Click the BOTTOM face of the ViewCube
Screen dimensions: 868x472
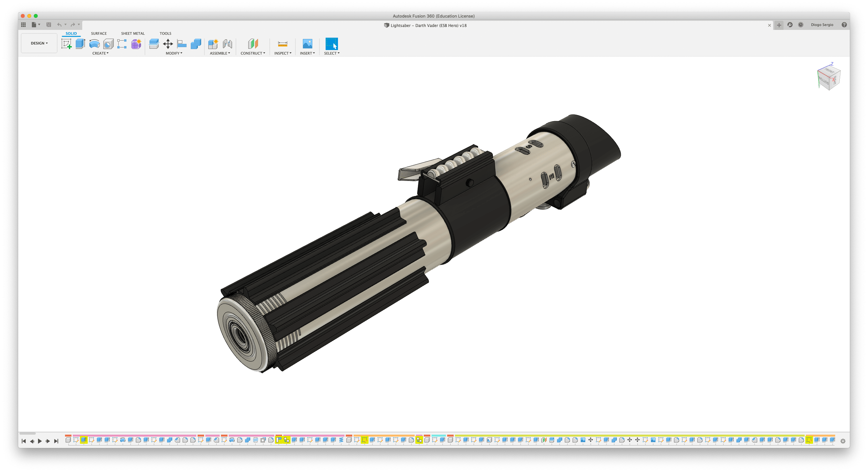pos(823,81)
